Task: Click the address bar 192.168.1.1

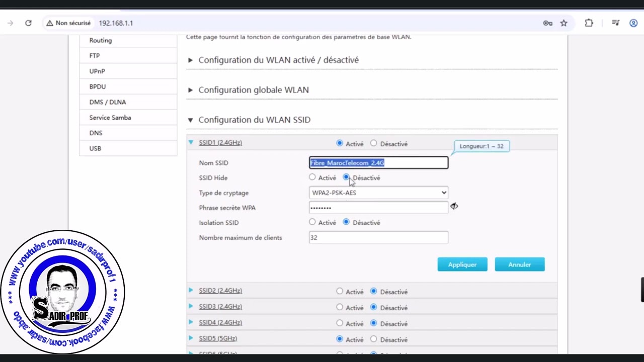Action: pos(116,23)
